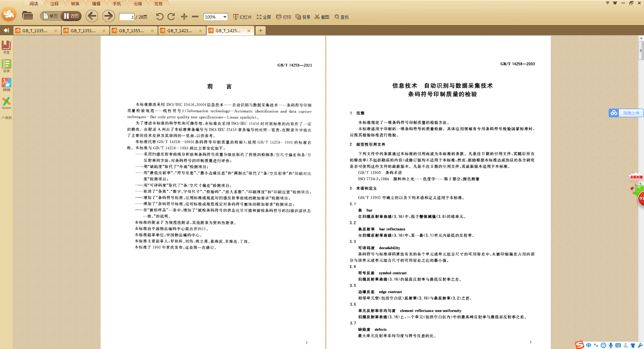Click the open file folder icon

pyautogui.click(x=27, y=16)
